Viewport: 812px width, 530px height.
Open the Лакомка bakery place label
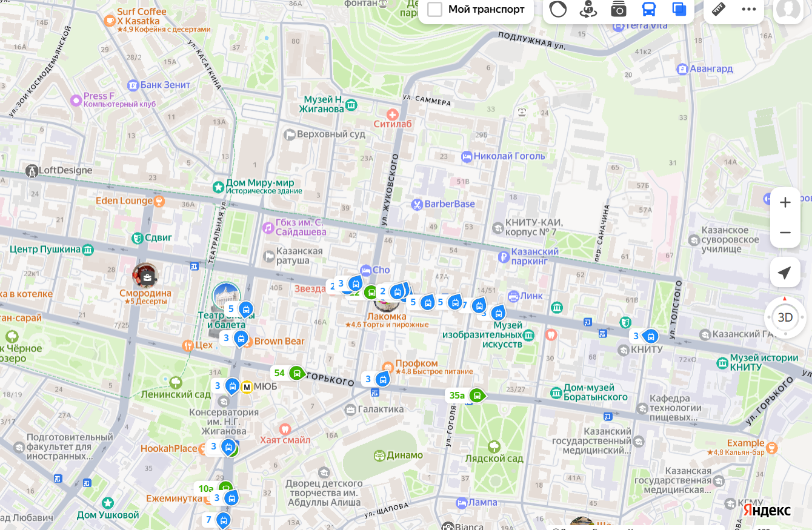(387, 316)
